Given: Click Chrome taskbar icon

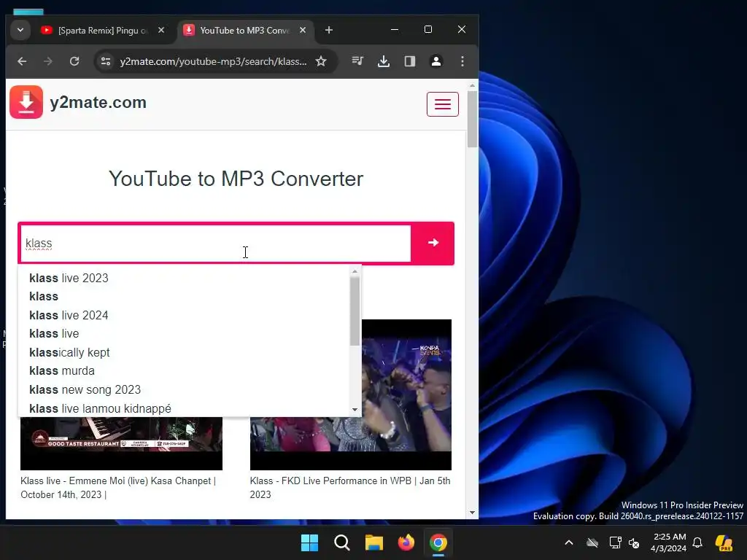Looking at the screenshot, I should coord(438,542).
